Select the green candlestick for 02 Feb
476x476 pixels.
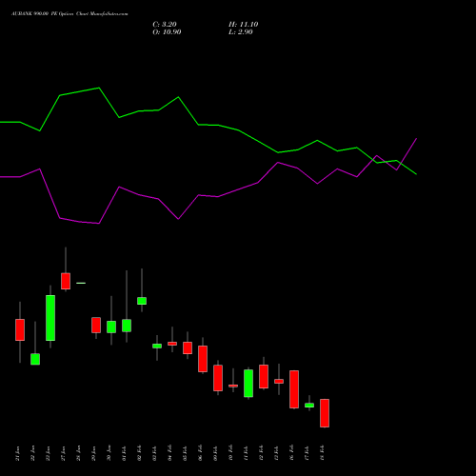142,301
